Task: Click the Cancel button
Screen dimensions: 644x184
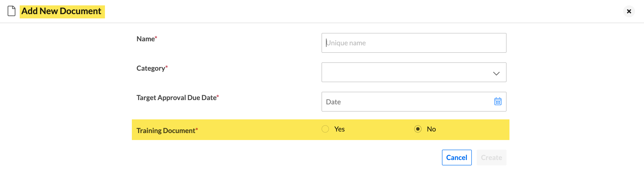Action: 457,158
